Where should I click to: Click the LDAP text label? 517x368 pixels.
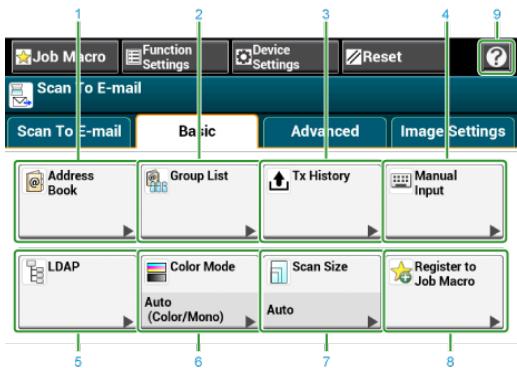[x=64, y=267]
